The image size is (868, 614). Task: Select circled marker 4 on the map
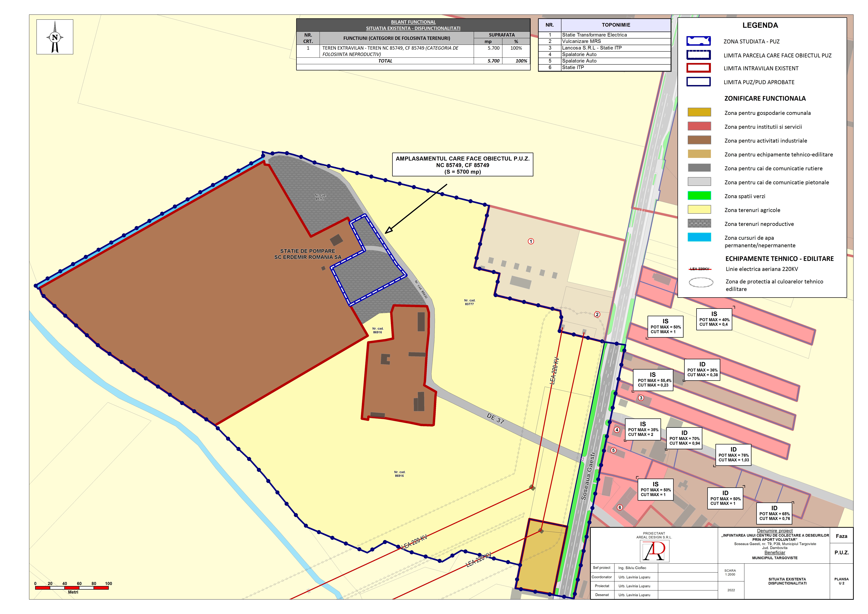click(617, 430)
